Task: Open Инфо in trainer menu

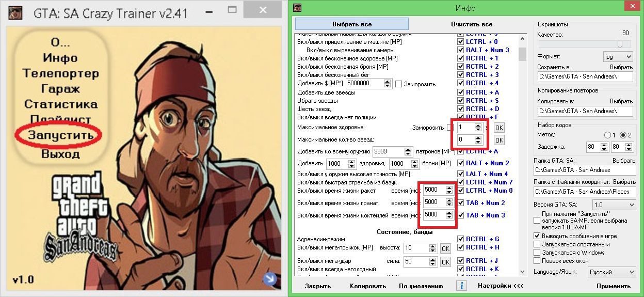Action: [x=60, y=58]
